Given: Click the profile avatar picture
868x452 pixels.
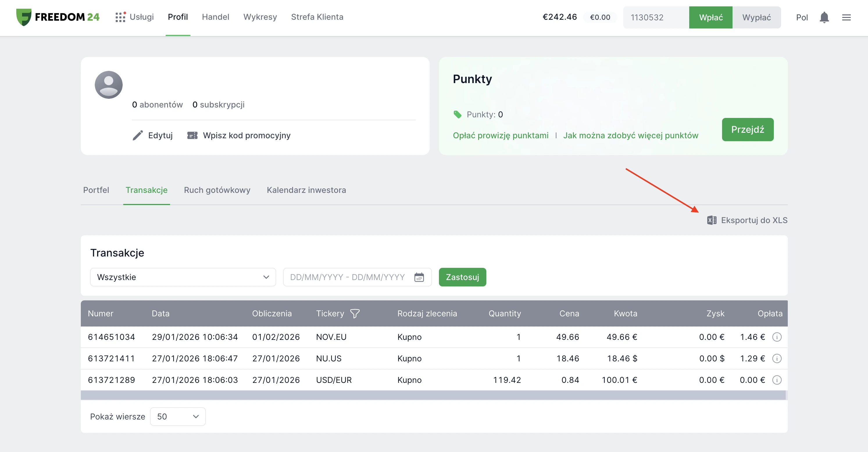Looking at the screenshot, I should (x=108, y=85).
